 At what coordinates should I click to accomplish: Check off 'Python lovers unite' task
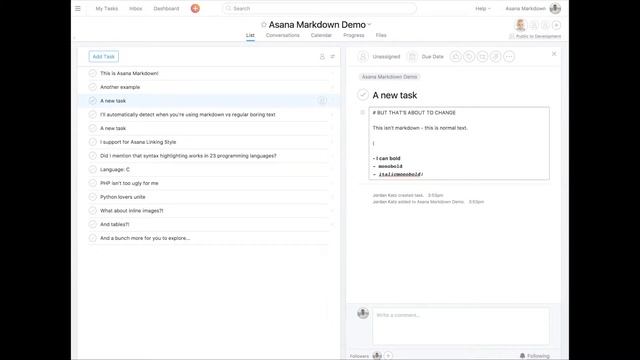pos(93,197)
